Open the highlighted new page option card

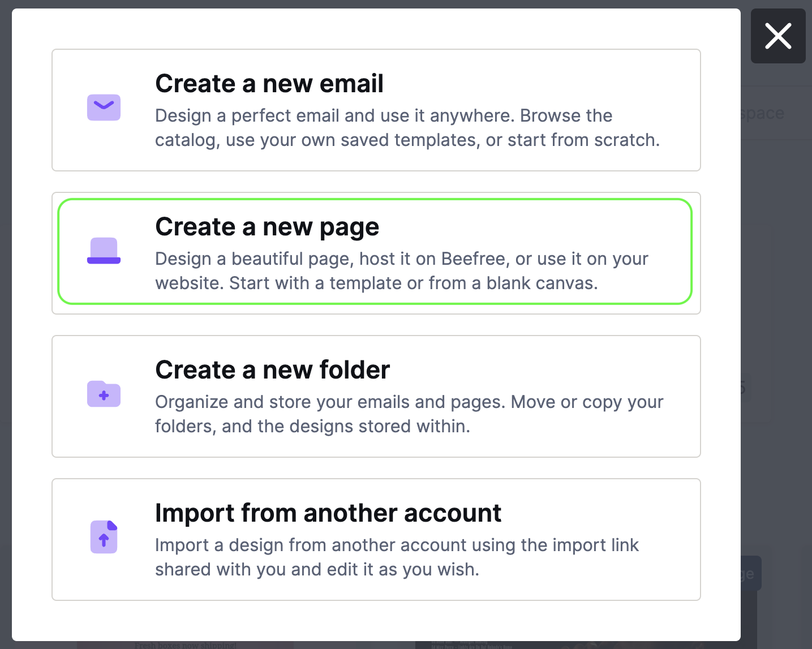[375, 251]
